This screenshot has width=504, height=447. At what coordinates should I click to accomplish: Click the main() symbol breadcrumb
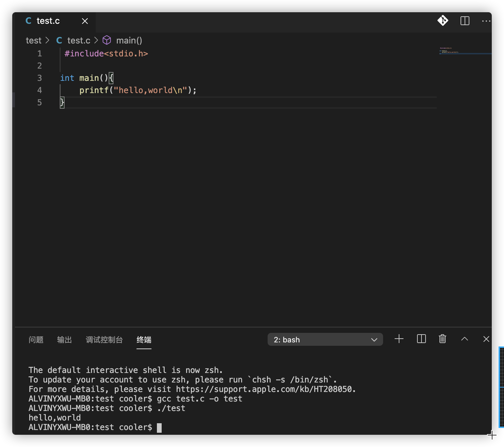coord(129,40)
